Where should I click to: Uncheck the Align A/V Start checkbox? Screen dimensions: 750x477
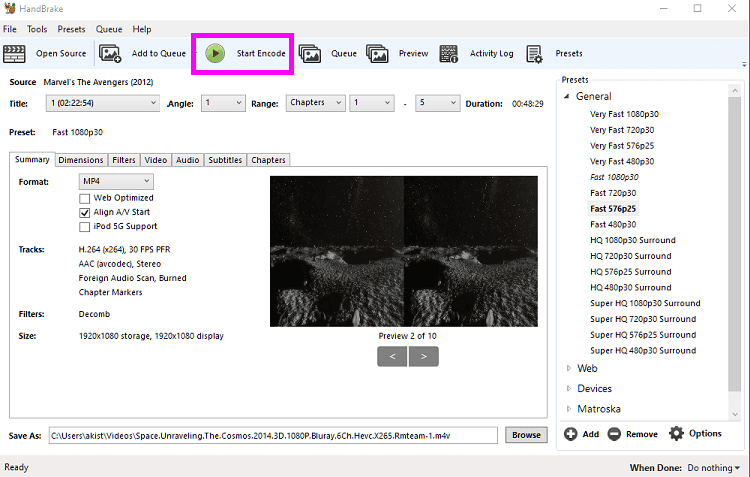pos(84,212)
